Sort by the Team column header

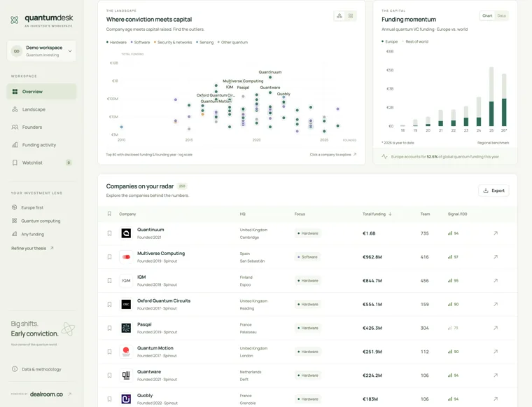coord(425,214)
